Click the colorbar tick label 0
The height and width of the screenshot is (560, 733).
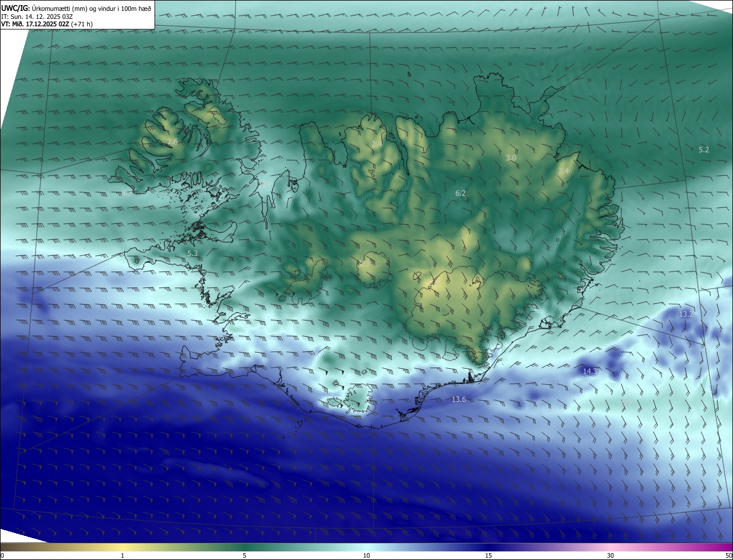pos(2,555)
